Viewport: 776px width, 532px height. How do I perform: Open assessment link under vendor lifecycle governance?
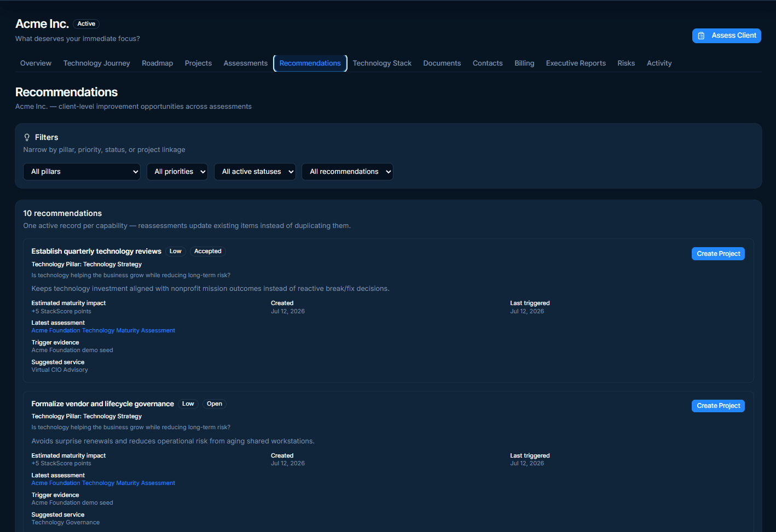pos(103,483)
